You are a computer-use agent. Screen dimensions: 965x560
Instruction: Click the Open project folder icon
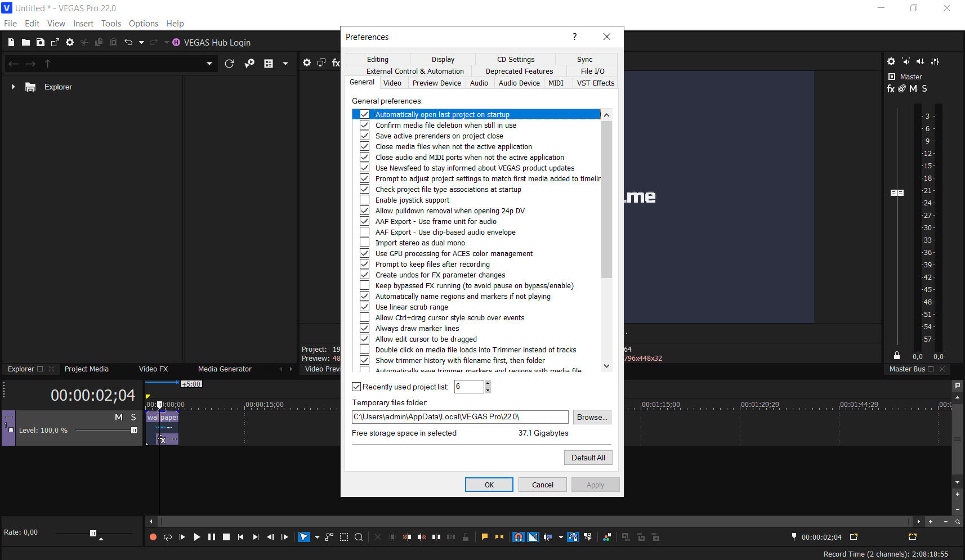[26, 42]
